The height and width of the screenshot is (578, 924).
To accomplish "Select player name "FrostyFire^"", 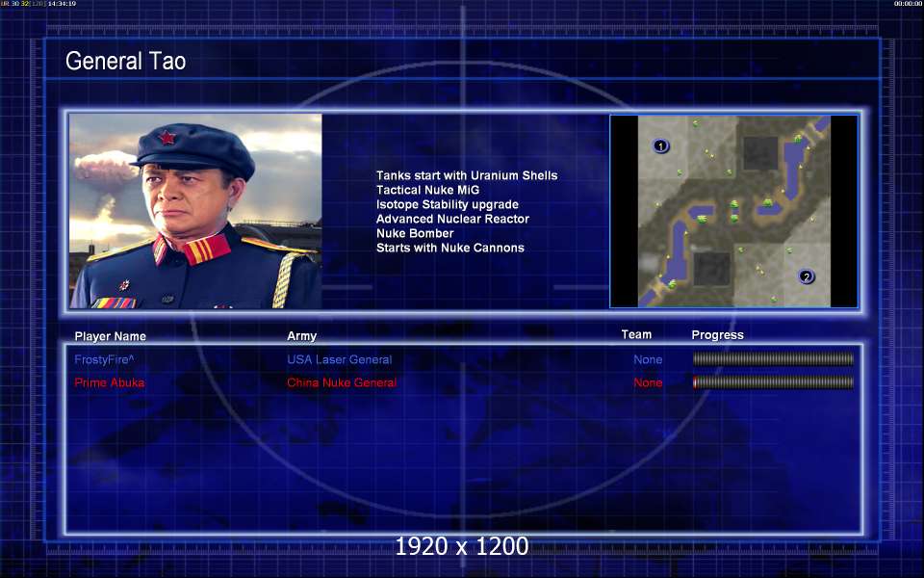I will click(x=104, y=359).
